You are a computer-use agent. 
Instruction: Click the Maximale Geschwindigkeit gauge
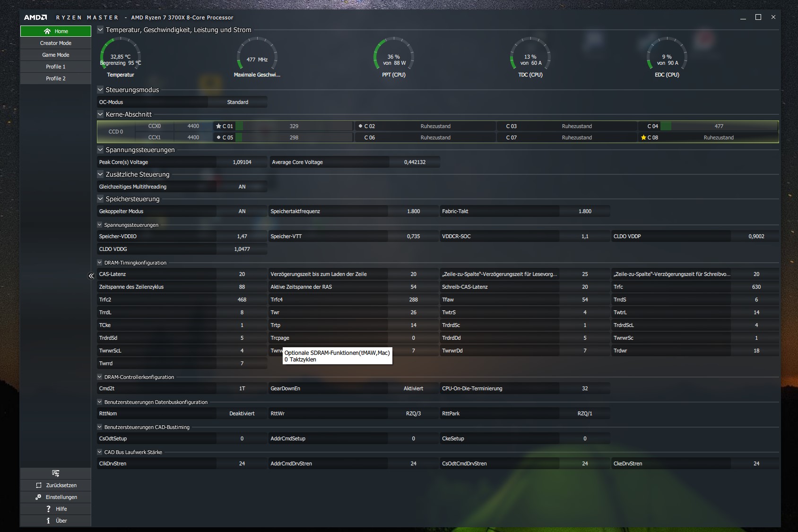coord(257,58)
